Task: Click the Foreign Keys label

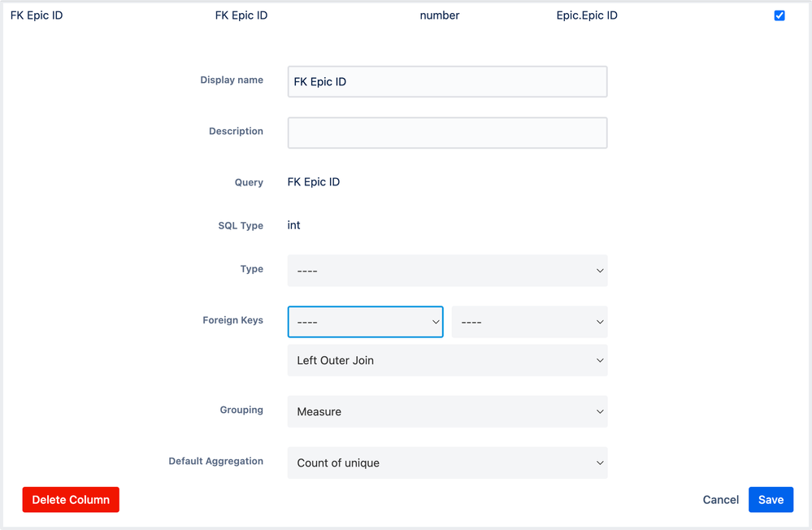Action: click(232, 320)
